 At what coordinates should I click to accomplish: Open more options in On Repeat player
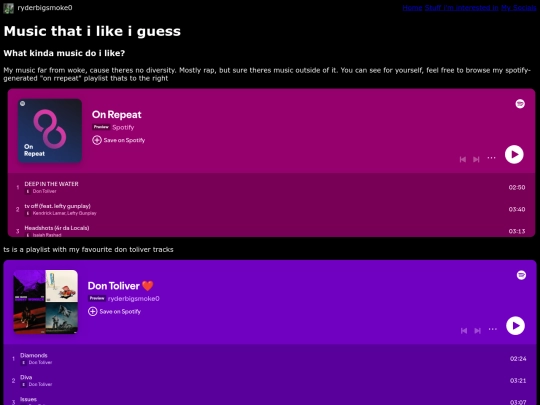(x=491, y=158)
